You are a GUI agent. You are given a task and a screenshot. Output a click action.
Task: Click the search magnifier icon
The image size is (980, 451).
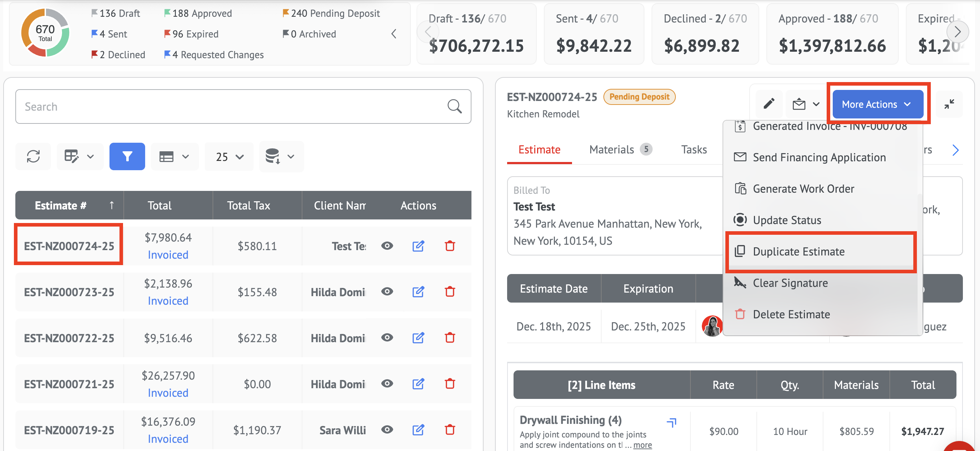pos(454,107)
